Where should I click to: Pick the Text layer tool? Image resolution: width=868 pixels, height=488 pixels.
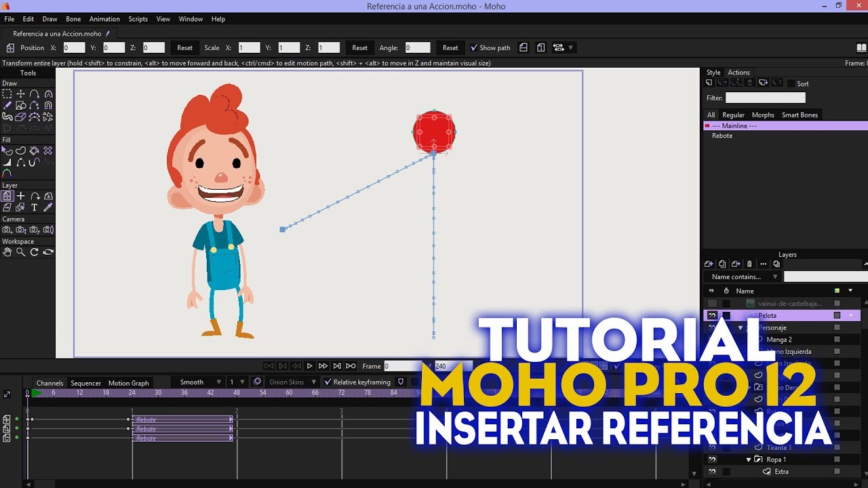coord(34,207)
